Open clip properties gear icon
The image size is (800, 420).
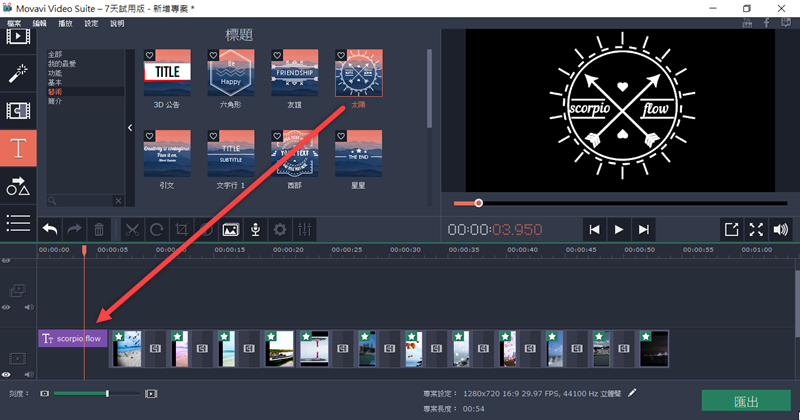pyautogui.click(x=281, y=229)
